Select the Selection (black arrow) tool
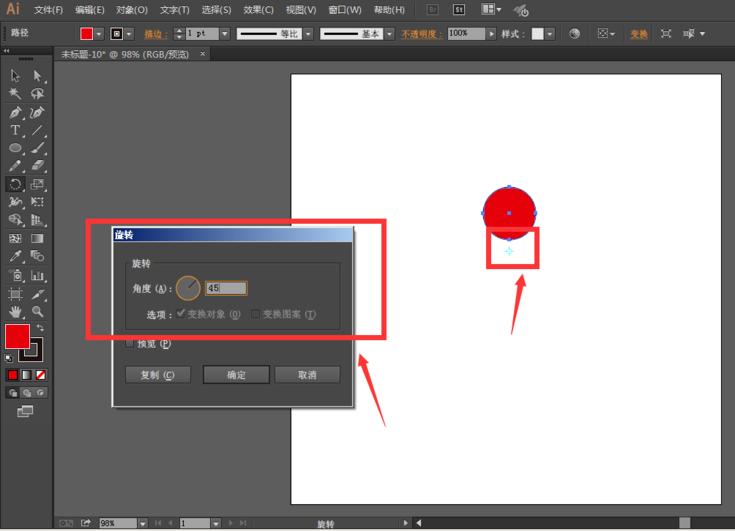The image size is (735, 531). (x=15, y=75)
